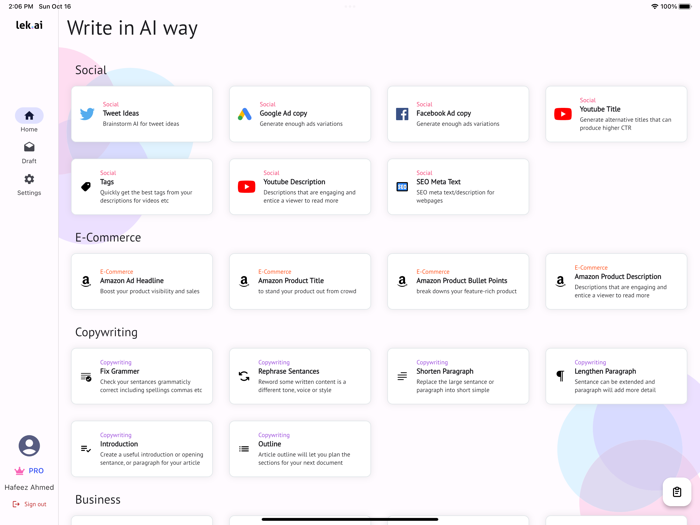
Task: Open the Lengthen Paragraph title
Action: click(605, 371)
